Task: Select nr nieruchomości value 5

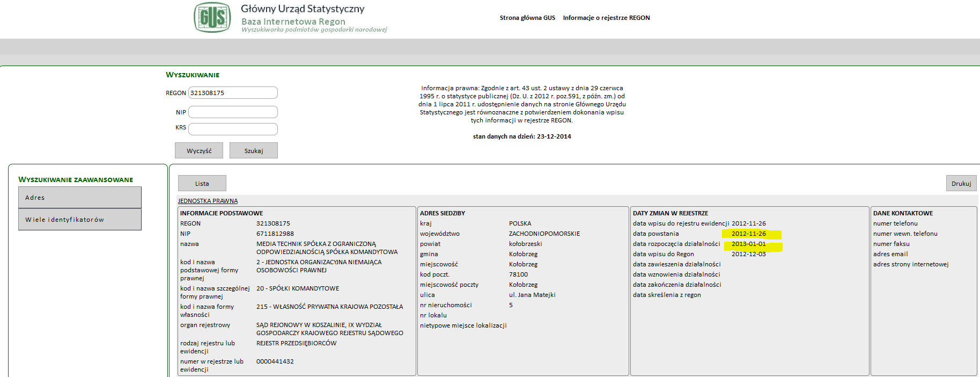Action: [511, 305]
